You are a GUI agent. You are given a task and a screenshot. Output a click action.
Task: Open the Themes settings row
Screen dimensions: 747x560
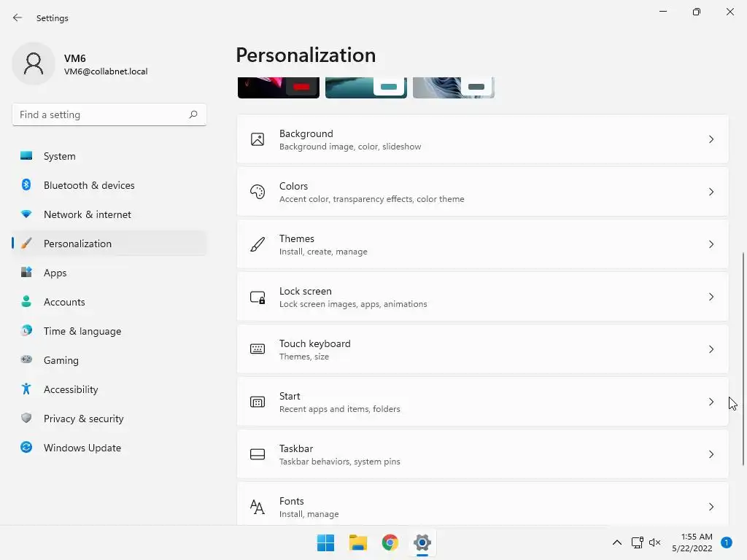pyautogui.click(x=483, y=244)
